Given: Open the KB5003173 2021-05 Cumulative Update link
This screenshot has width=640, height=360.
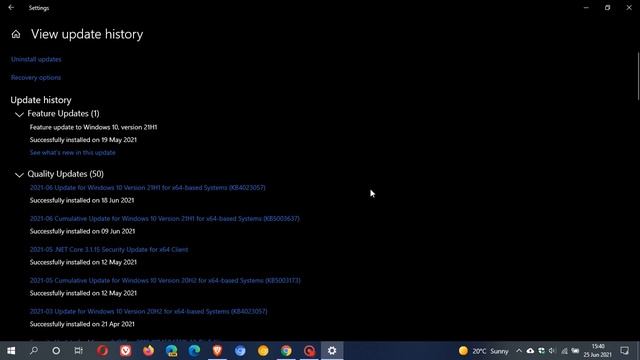Looking at the screenshot, I should pyautogui.click(x=165, y=280).
